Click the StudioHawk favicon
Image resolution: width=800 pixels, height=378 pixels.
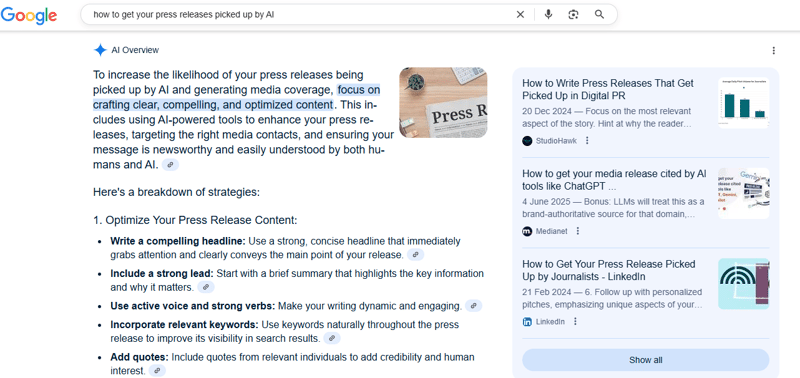click(527, 141)
